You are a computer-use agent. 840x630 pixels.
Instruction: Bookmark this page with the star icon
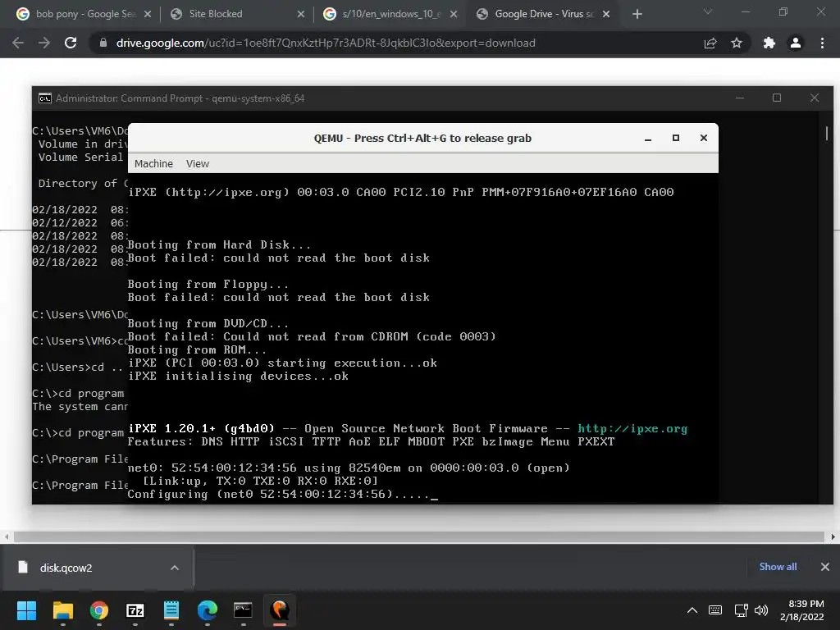pos(737,43)
